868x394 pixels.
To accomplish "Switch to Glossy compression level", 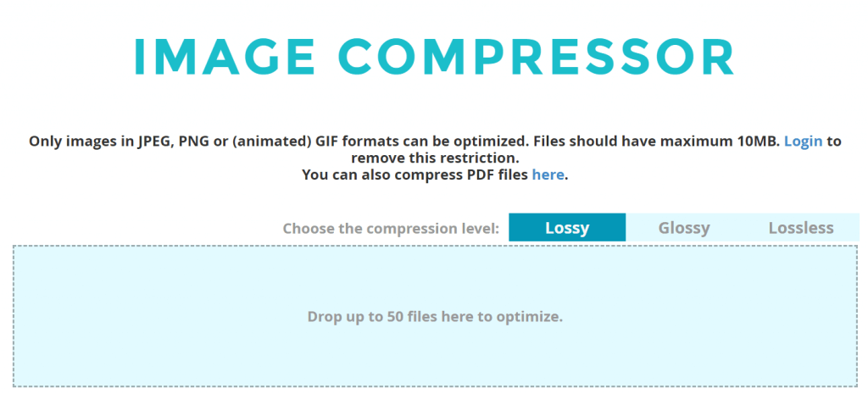I will [684, 227].
